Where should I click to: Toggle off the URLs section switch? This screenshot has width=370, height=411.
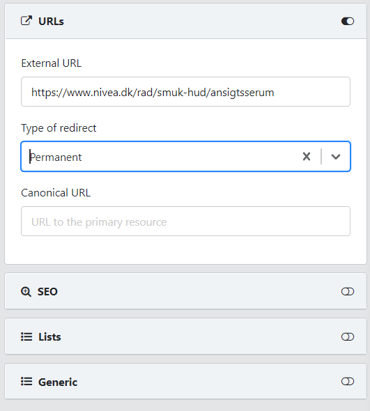[347, 21]
